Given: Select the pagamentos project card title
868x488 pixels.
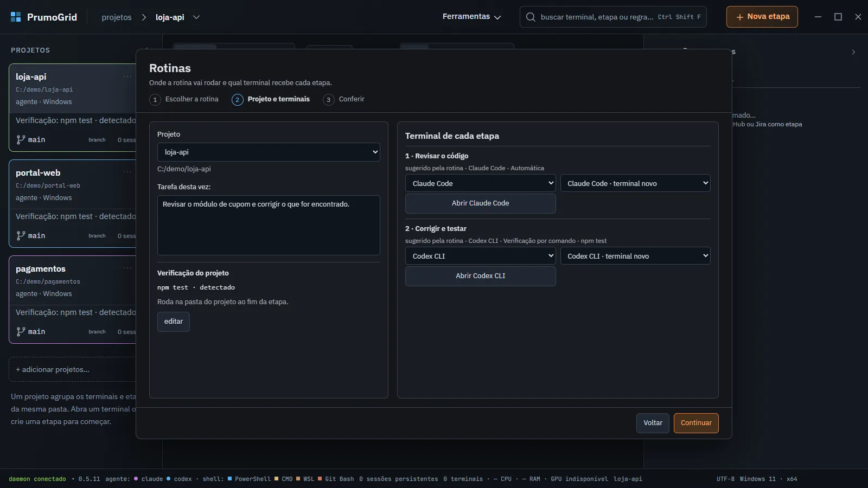Looking at the screenshot, I should click(x=41, y=268).
